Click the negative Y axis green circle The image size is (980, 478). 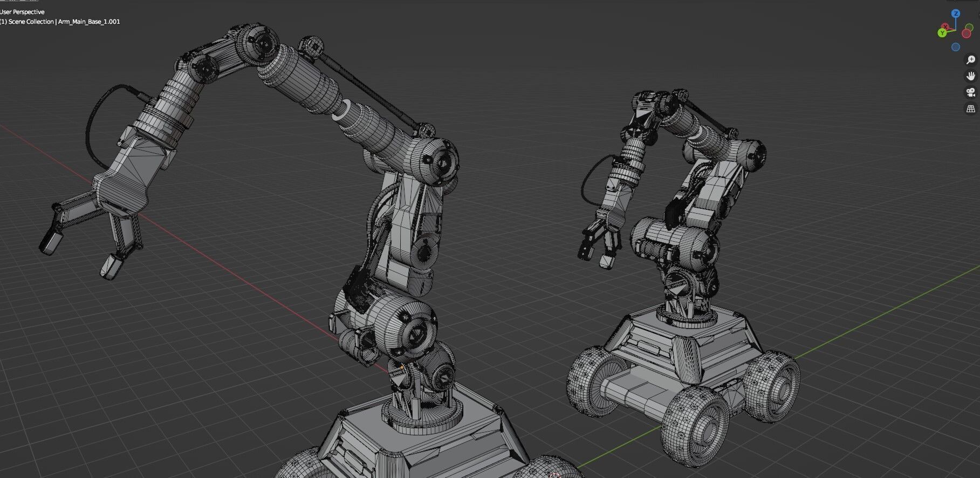click(x=970, y=26)
